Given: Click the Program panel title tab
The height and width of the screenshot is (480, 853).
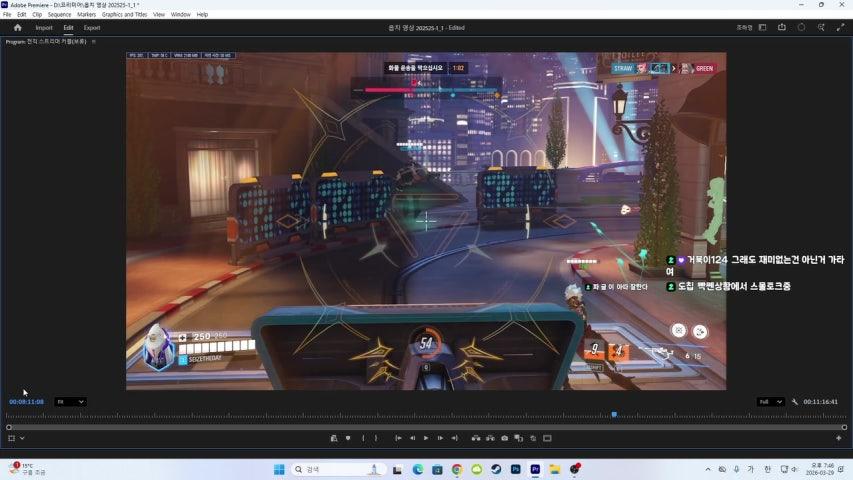Looking at the screenshot, I should (x=46, y=41).
